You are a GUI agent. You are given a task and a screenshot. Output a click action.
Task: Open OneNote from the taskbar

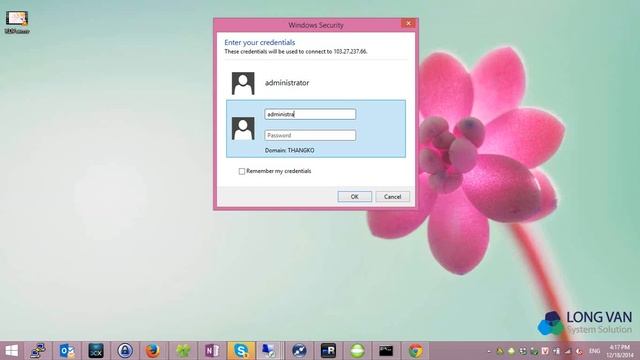[x=212, y=351]
